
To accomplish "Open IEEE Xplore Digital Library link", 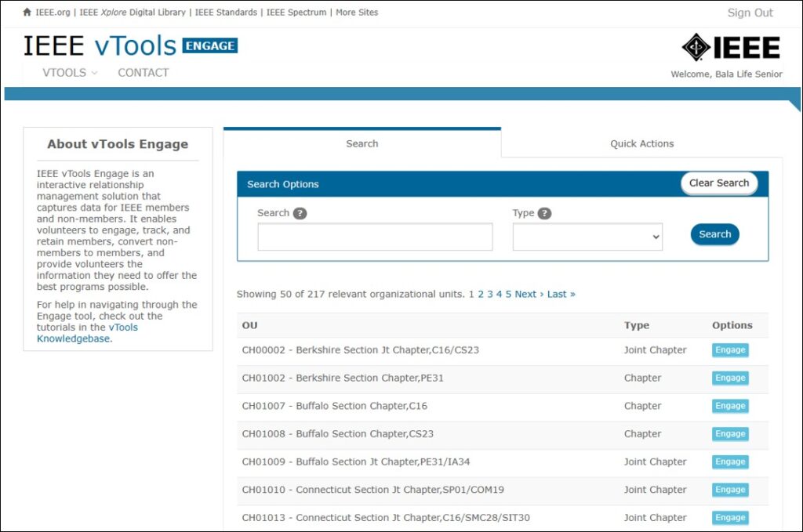I will tap(133, 13).
